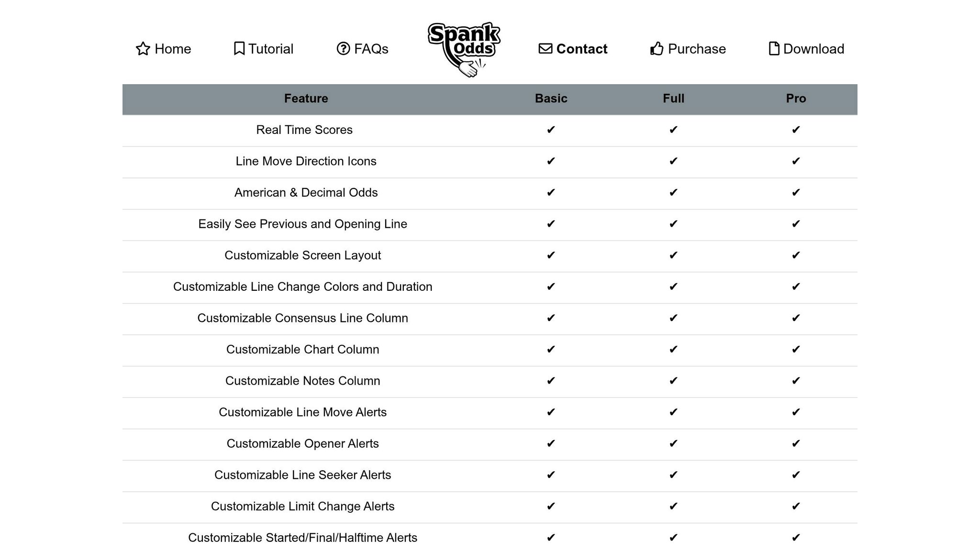The height and width of the screenshot is (551, 980).
Task: Open the Contact page link
Action: coord(581,49)
